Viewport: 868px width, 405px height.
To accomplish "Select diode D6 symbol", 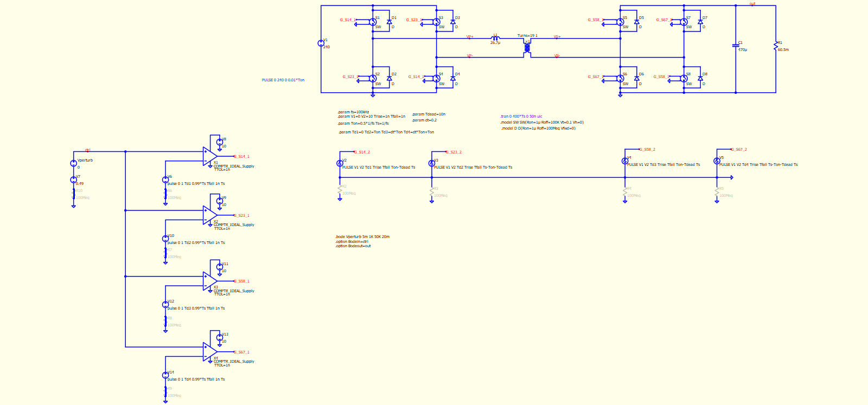I will [x=636, y=79].
